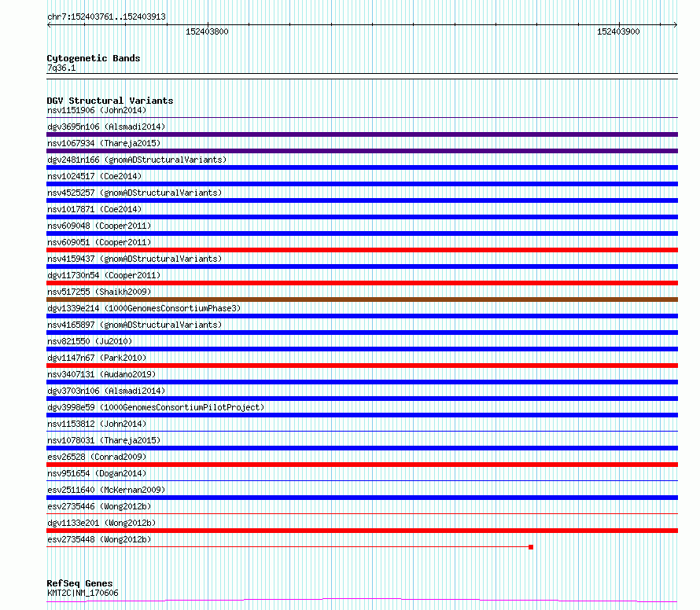
Task: Click the ruler's right arrow end
Action: click(x=676, y=24)
